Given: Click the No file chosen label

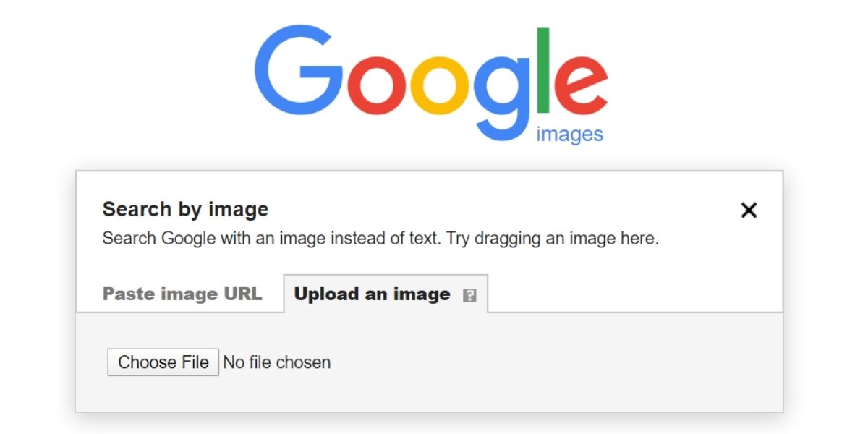Looking at the screenshot, I should pos(276,362).
